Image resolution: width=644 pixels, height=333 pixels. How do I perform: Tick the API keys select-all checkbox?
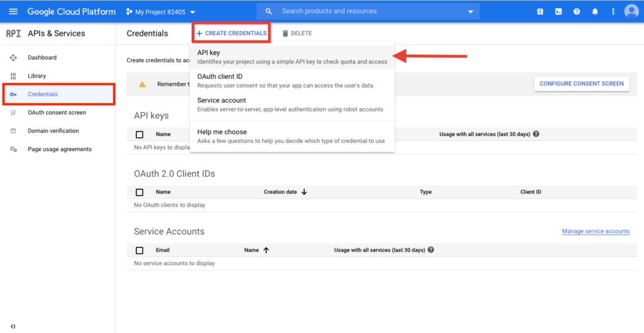pyautogui.click(x=140, y=135)
